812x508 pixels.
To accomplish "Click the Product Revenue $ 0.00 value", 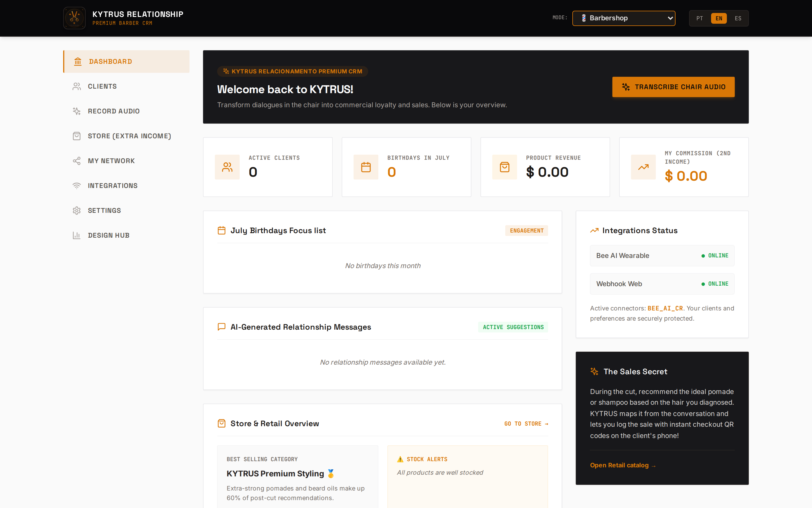I will pyautogui.click(x=547, y=172).
